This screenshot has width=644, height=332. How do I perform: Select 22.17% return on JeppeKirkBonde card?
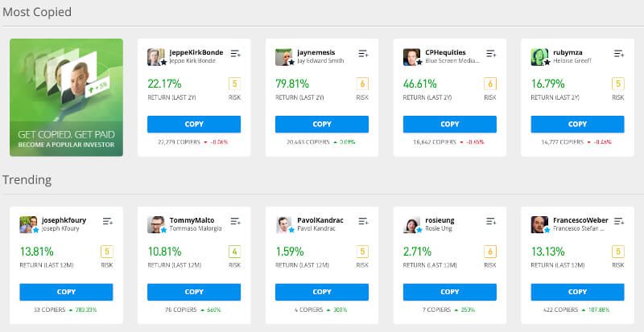(164, 84)
